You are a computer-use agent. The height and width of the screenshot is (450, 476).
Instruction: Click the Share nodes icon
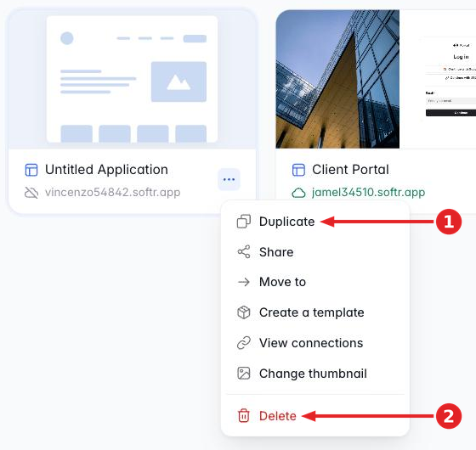[x=244, y=251]
